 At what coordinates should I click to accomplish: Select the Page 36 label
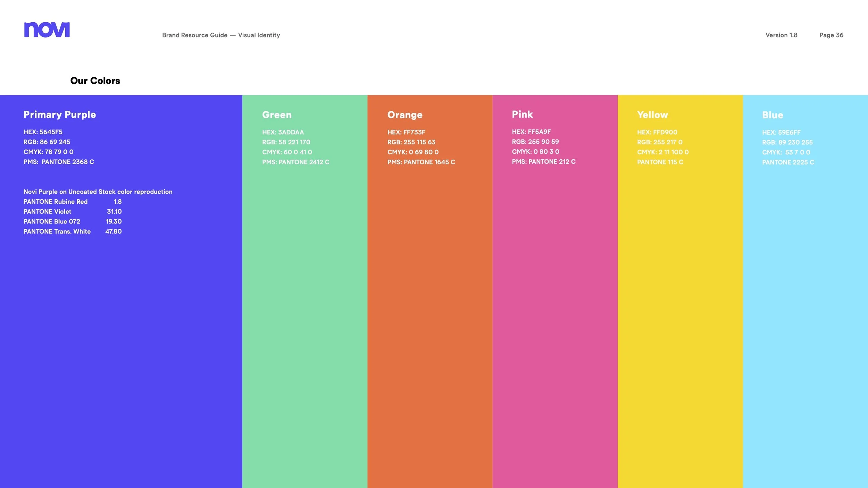[x=831, y=35]
